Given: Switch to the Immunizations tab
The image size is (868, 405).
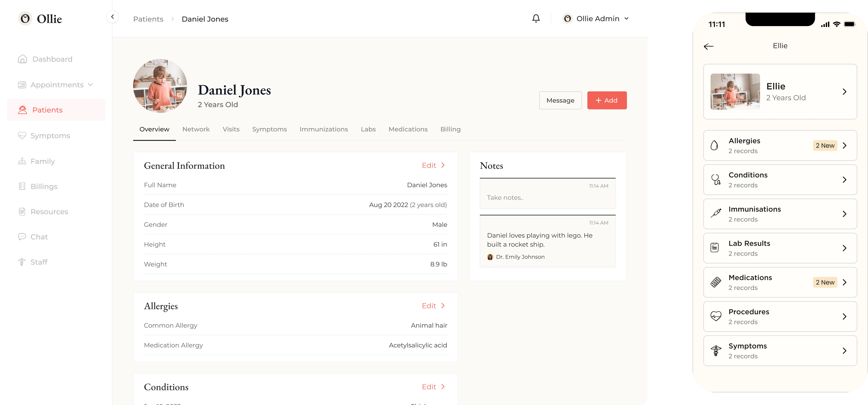Looking at the screenshot, I should (x=324, y=129).
